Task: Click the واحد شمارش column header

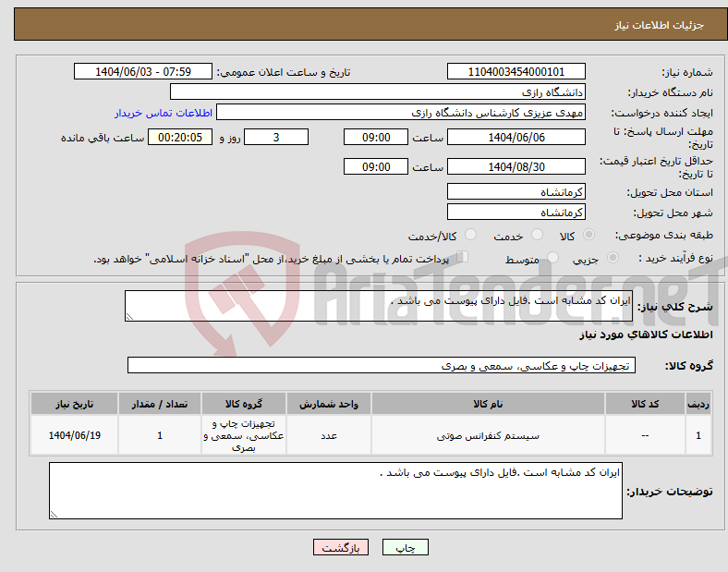Action: 329,404
